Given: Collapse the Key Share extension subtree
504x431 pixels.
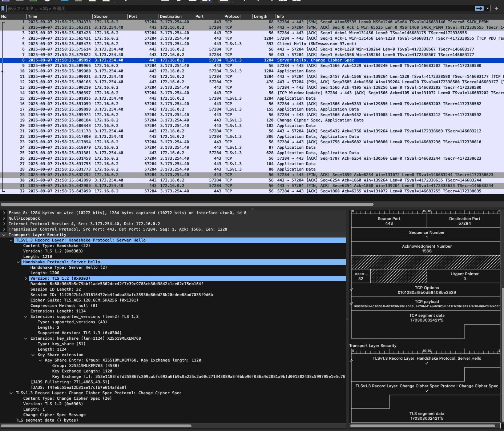Looking at the screenshot, I should coord(33,355).
